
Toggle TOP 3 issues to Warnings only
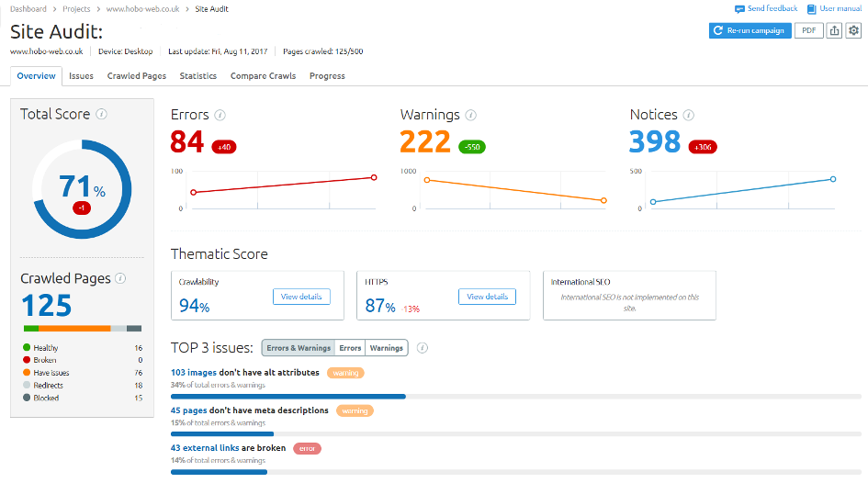click(387, 348)
